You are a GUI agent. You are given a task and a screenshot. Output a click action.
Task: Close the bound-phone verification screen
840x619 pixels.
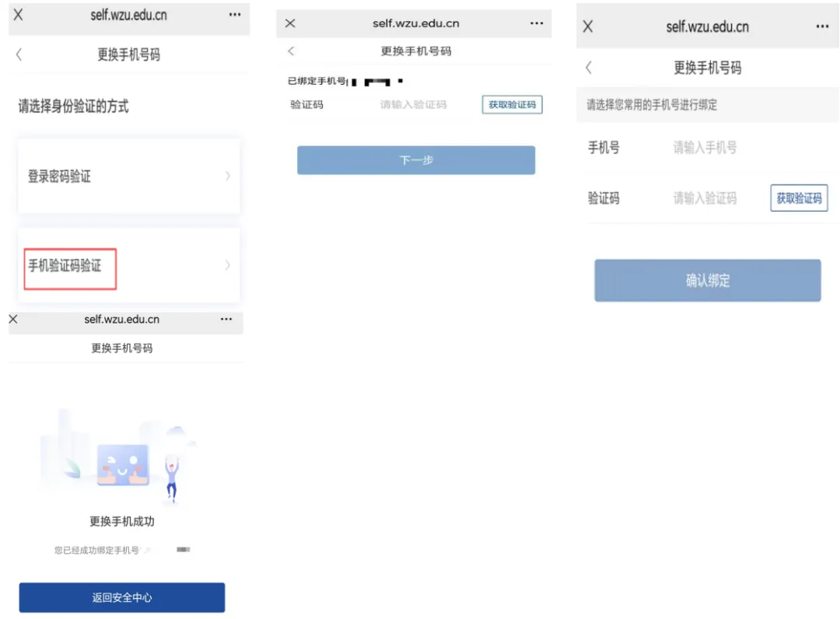(x=290, y=23)
